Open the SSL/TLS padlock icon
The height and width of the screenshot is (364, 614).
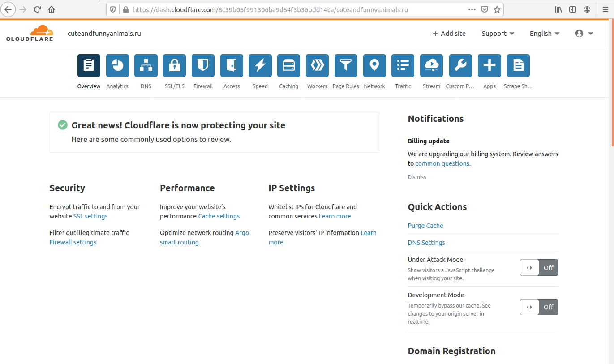[x=174, y=66]
